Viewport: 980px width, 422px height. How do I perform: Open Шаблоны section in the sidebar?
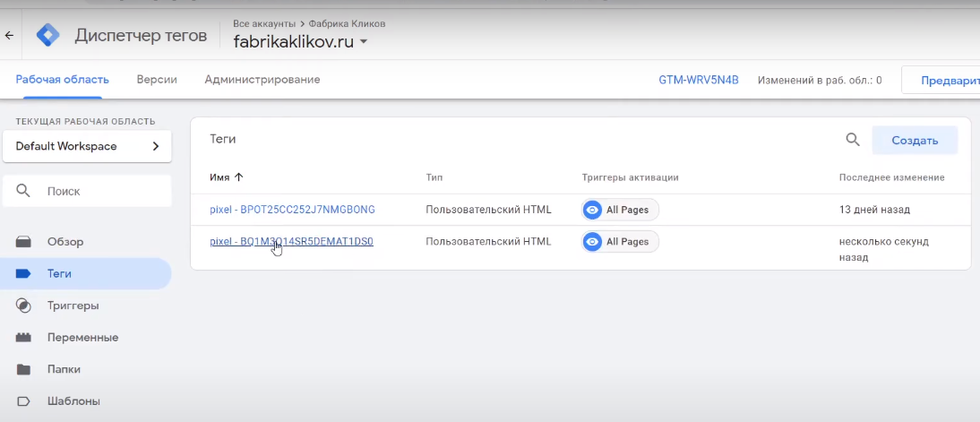(73, 400)
